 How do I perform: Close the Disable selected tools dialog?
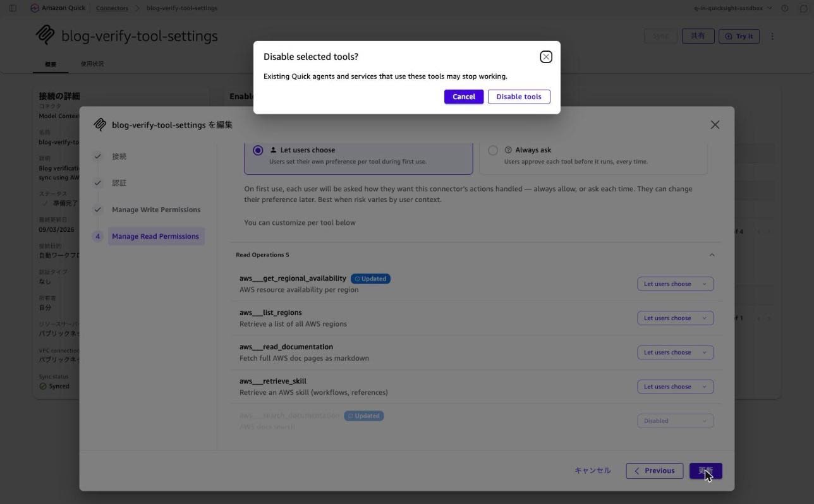pyautogui.click(x=546, y=57)
